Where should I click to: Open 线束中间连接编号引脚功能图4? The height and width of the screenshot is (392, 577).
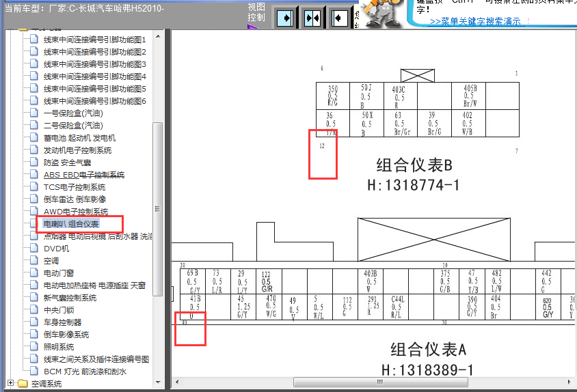coord(94,76)
